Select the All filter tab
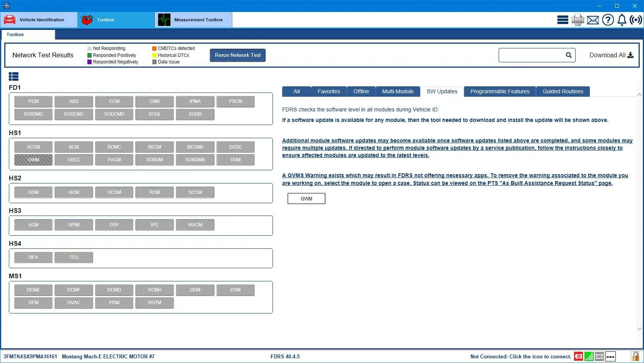Image resolution: width=644 pixels, height=363 pixels. pos(296,91)
